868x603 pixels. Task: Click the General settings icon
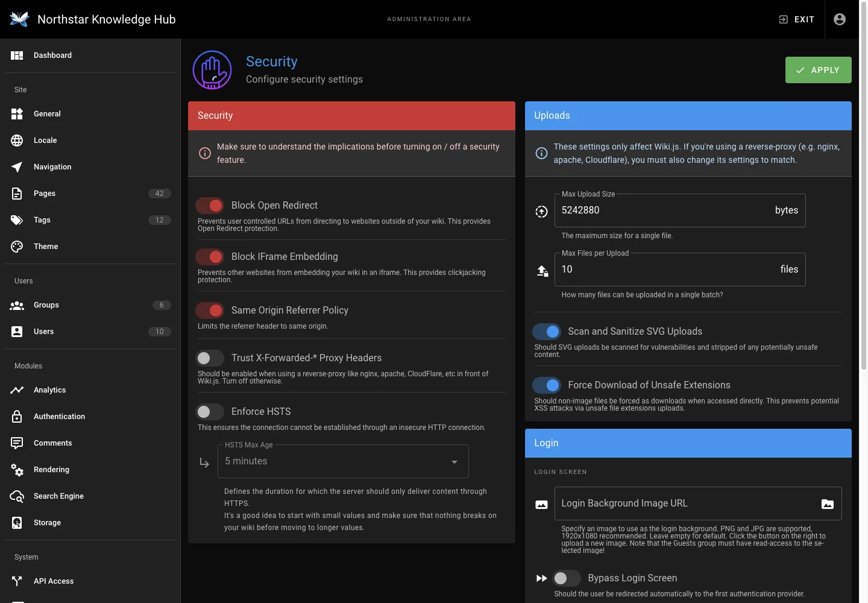17,114
